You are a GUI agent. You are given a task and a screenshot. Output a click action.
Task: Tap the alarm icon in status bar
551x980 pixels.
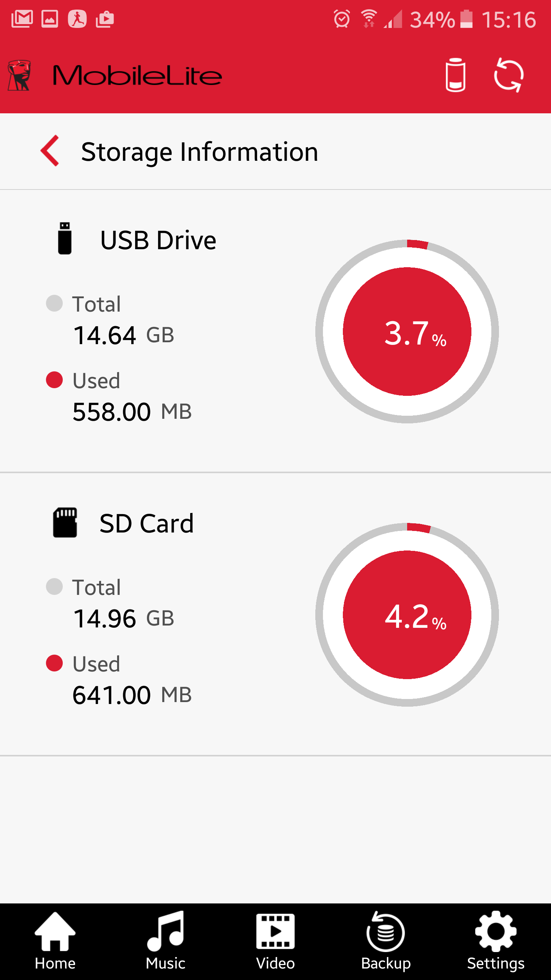pyautogui.click(x=342, y=19)
